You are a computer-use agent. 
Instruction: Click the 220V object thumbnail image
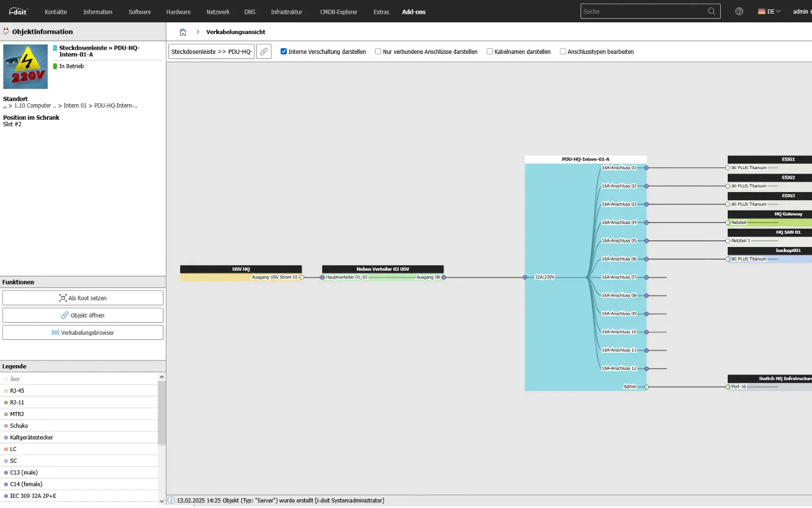(25, 67)
